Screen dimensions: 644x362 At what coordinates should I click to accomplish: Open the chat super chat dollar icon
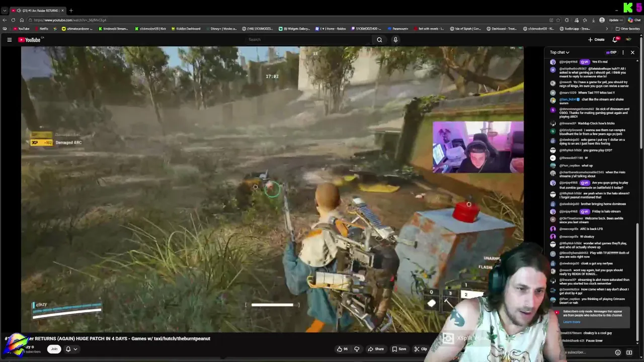(x=629, y=352)
